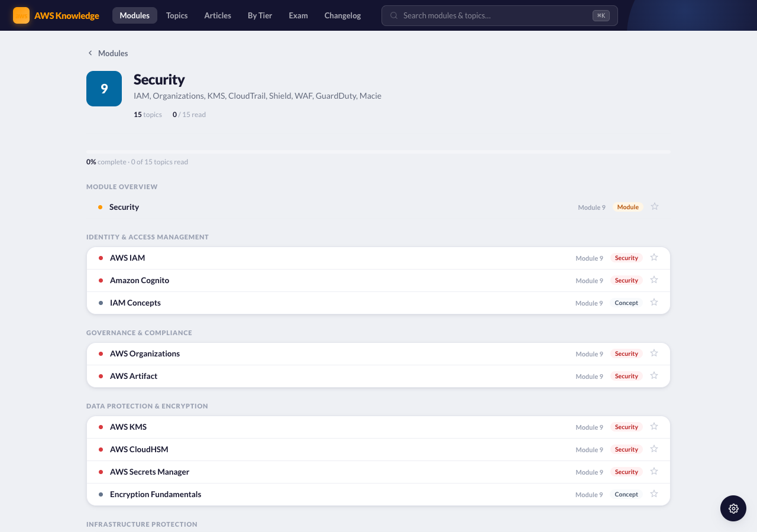Click the orange Module tag on Security row
This screenshot has width=757, height=532.
627,207
